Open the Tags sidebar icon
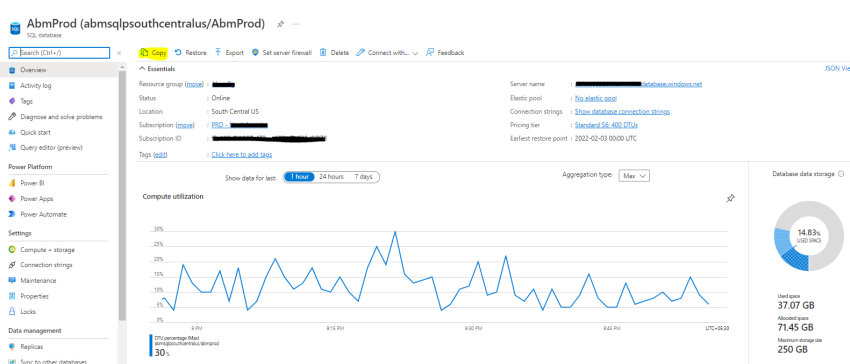 [x=12, y=101]
